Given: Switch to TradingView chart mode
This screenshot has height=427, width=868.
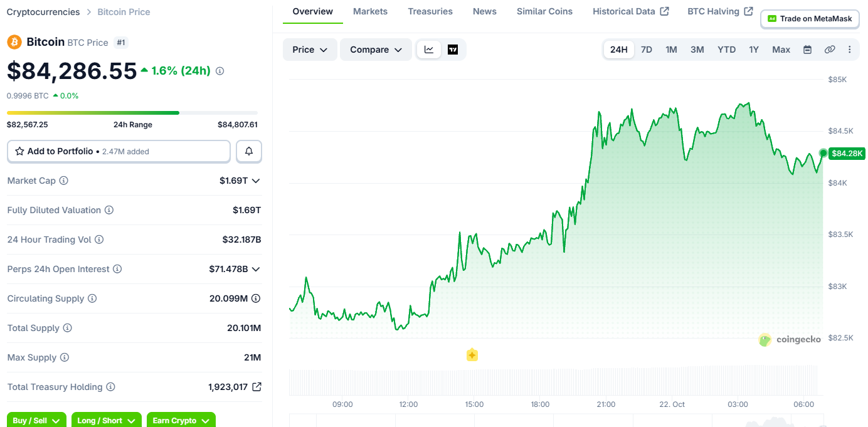Looking at the screenshot, I should coord(453,50).
